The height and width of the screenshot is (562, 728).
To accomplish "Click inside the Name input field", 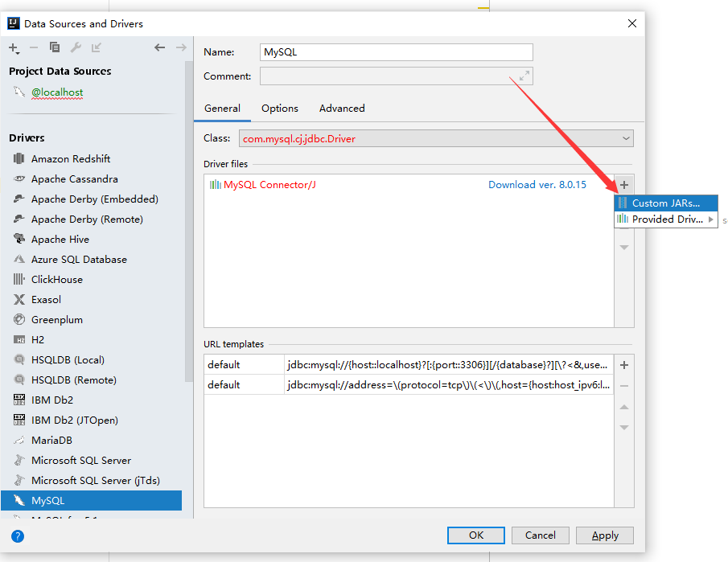I will click(x=396, y=51).
